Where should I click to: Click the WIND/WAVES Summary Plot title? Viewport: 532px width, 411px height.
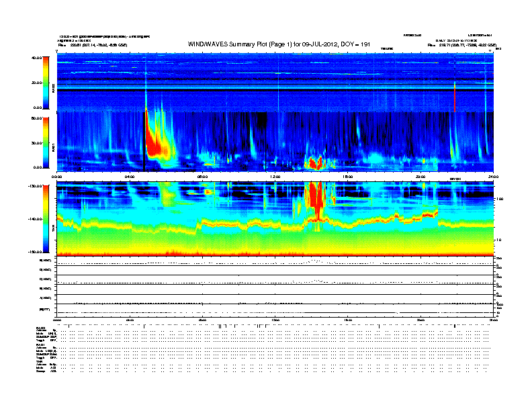[x=279, y=44]
